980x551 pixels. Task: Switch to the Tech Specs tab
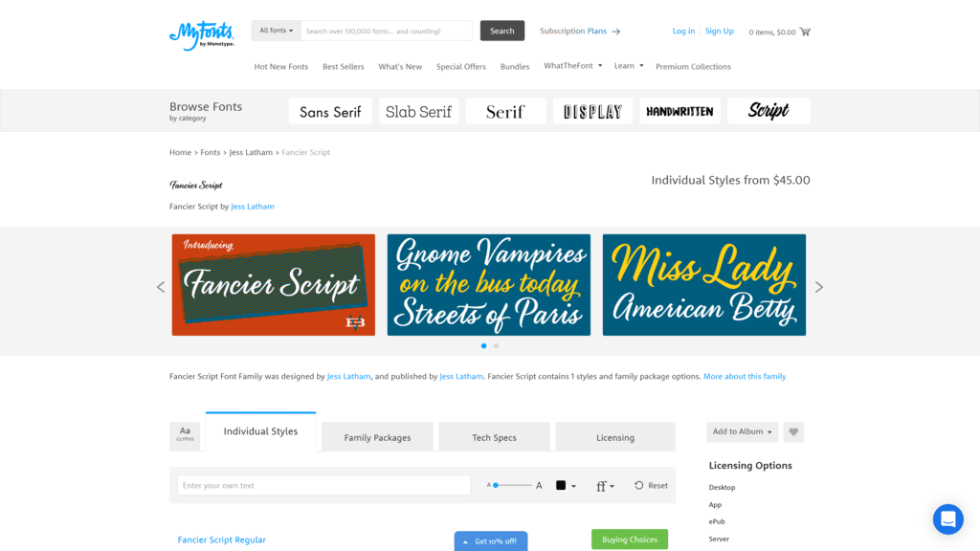pos(494,436)
